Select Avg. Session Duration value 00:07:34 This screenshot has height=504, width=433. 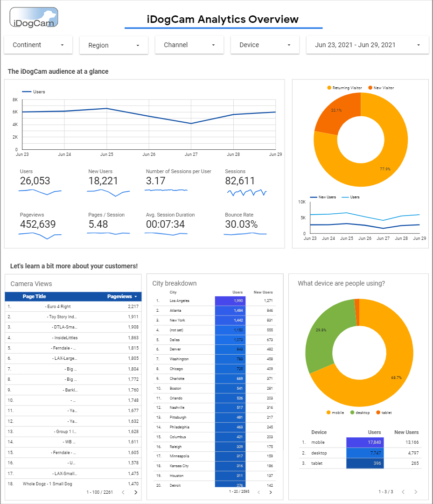tap(166, 224)
